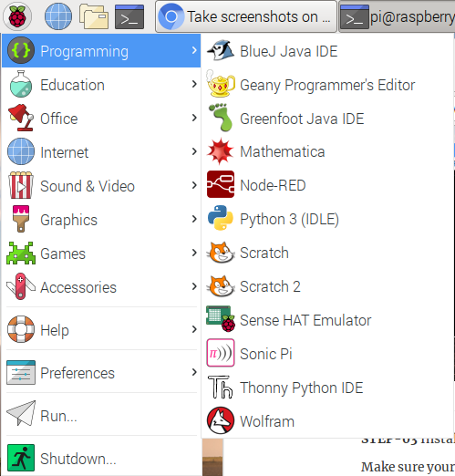Expand the Sound & Video submenu arrow
This screenshot has height=476, width=455.
(194, 185)
